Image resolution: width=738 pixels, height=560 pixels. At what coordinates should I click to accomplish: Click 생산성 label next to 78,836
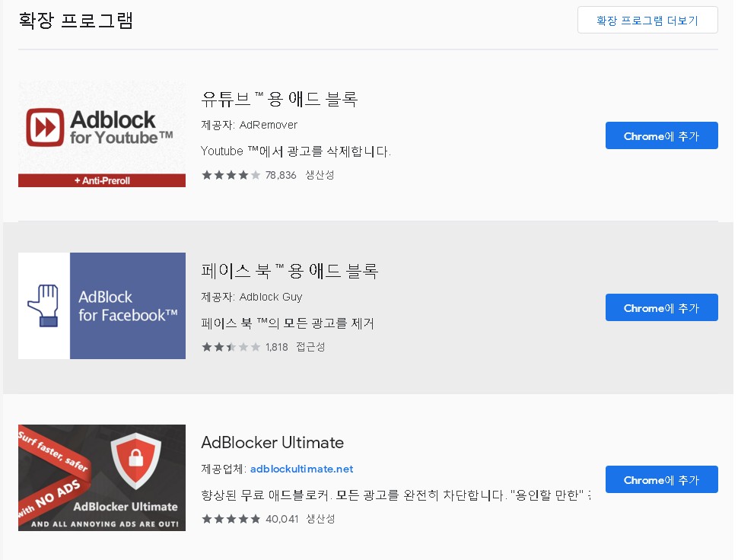coord(320,175)
